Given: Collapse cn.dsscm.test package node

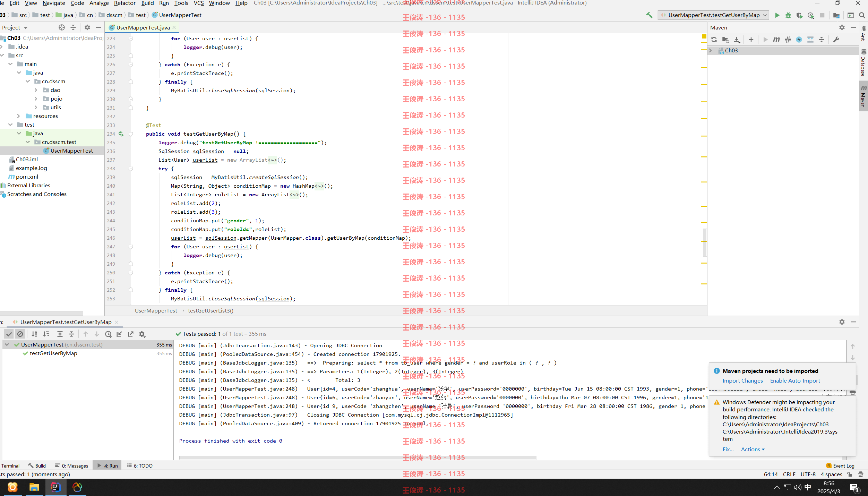Looking at the screenshot, I should (27, 142).
